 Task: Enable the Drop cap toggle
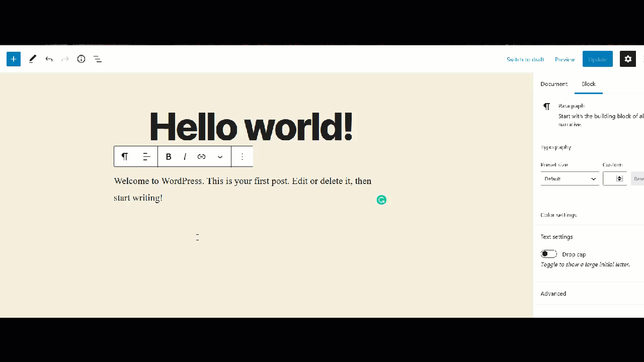[548, 254]
